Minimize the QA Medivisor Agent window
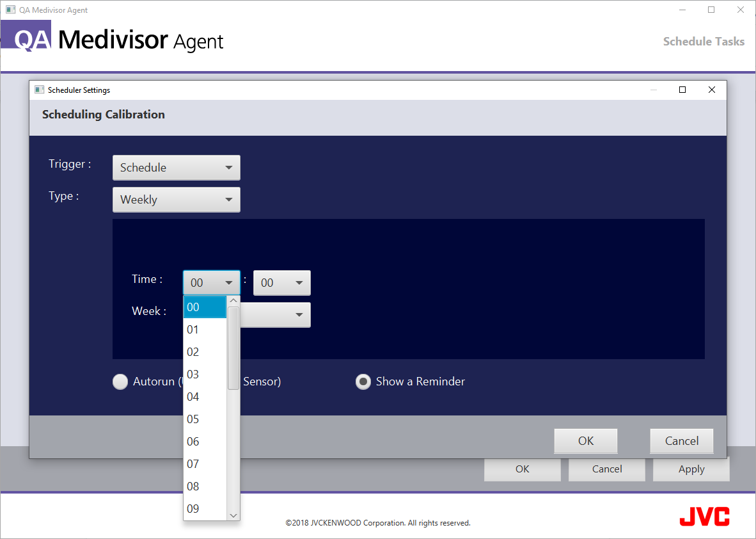Viewport: 756px width, 539px height. [682, 10]
